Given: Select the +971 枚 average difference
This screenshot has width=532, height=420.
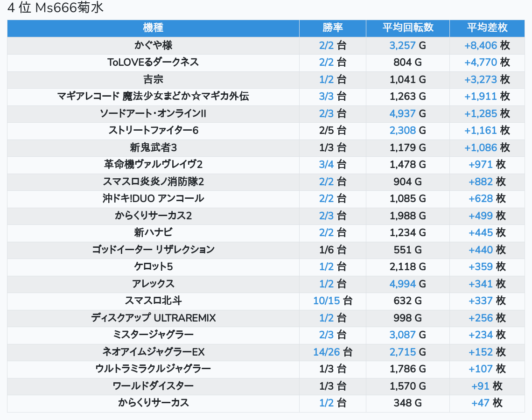Looking at the screenshot, I should (x=487, y=165).
